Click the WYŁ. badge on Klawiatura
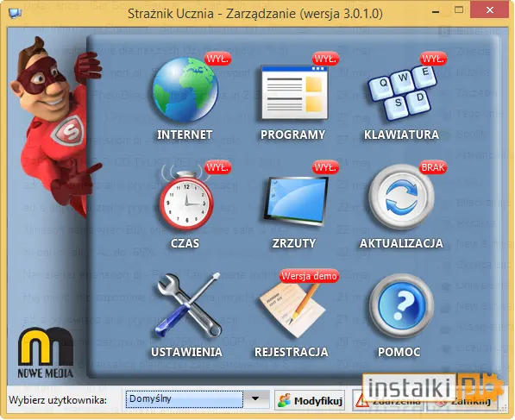Image resolution: width=515 pixels, height=420 pixels. (433, 59)
